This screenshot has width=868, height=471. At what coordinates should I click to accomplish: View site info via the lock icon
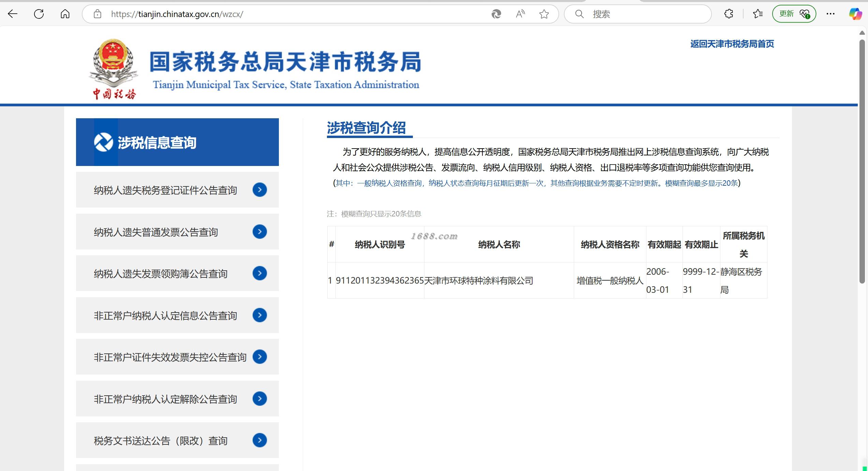pos(98,14)
